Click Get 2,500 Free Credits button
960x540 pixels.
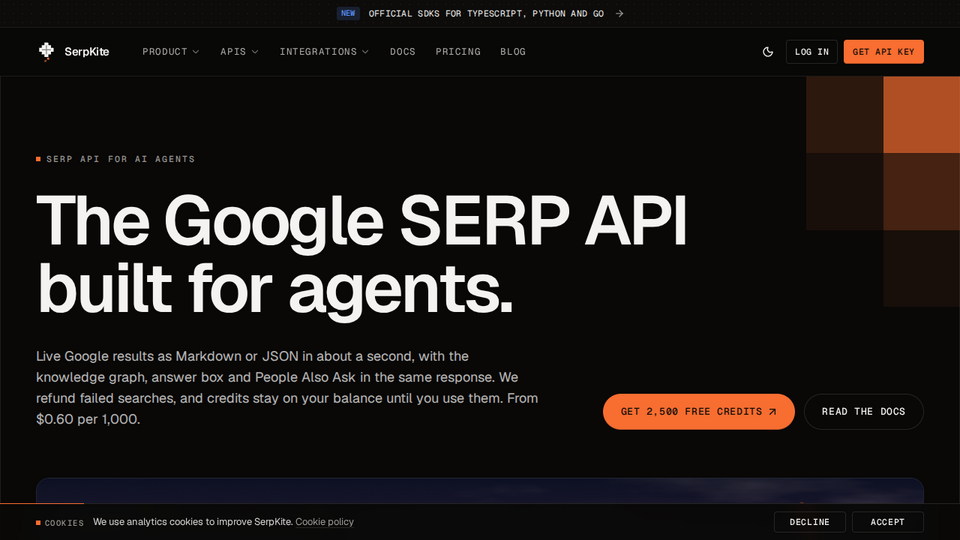[699, 411]
